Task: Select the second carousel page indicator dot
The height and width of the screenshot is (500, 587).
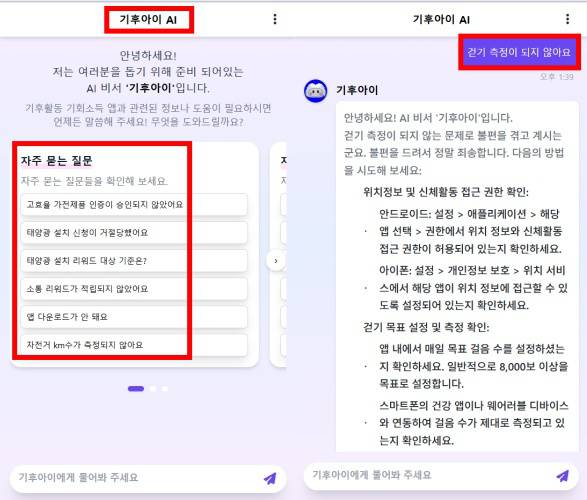Action: 153,389
